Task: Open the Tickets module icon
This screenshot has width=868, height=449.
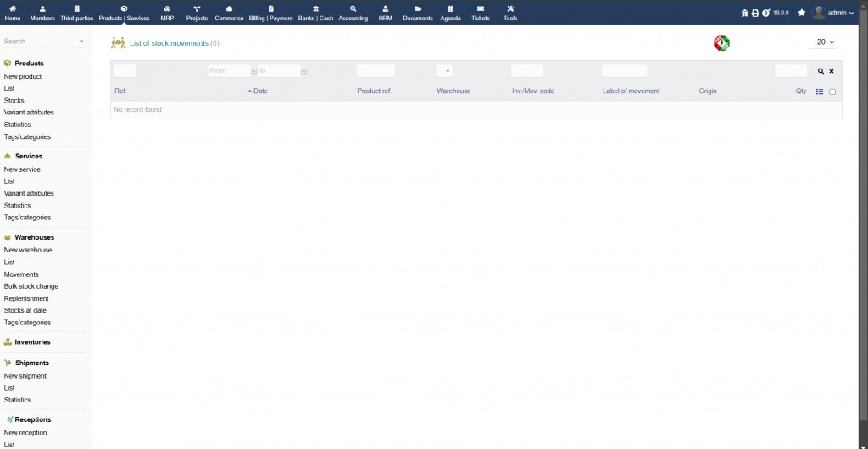Action: pyautogui.click(x=481, y=8)
